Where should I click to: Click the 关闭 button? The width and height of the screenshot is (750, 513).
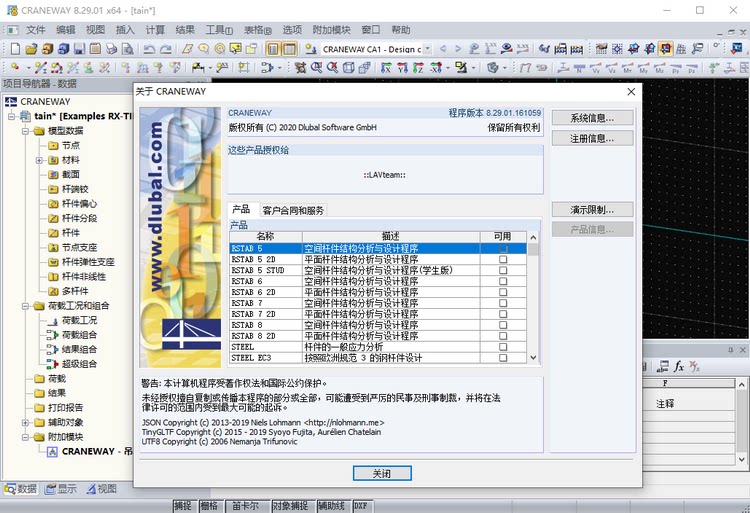tap(382, 473)
